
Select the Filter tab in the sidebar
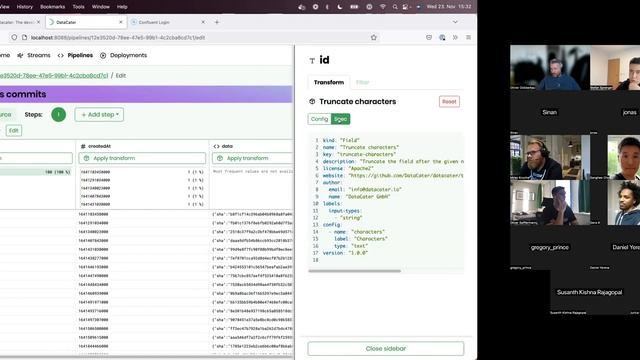point(362,82)
